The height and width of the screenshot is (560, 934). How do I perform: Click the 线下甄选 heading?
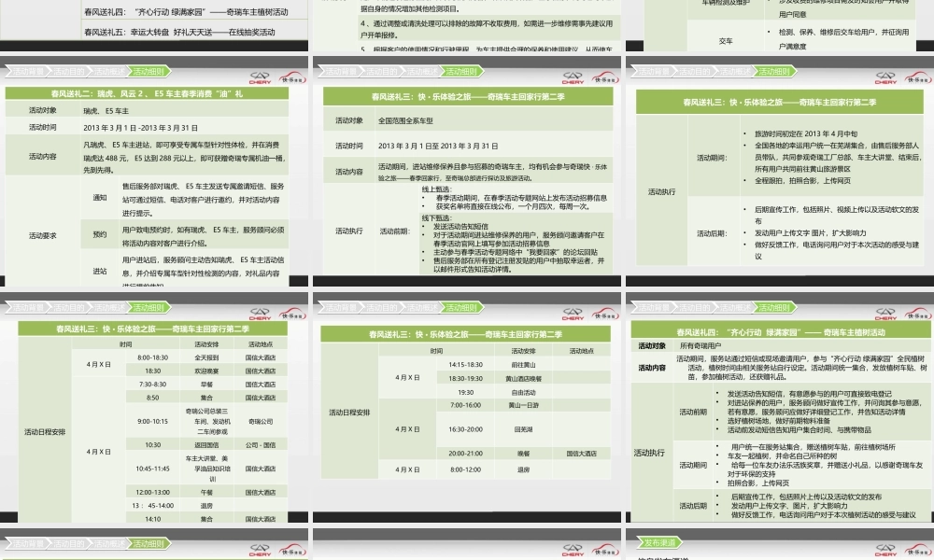(x=436, y=217)
